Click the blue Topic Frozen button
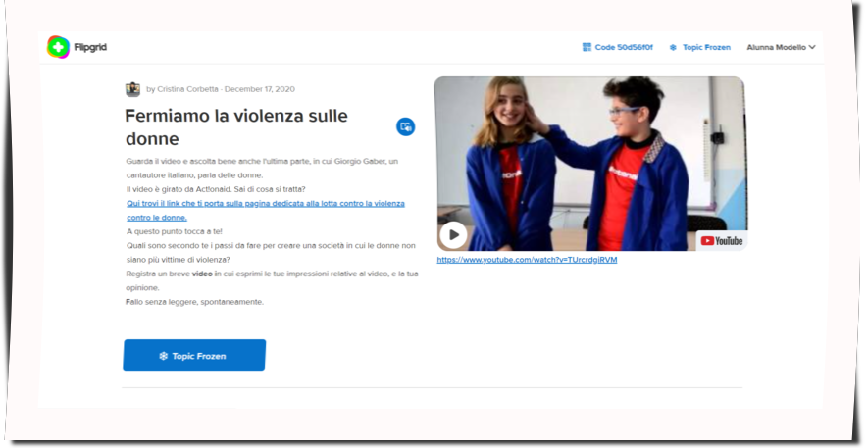The height and width of the screenshot is (448, 868). pyautogui.click(x=194, y=355)
